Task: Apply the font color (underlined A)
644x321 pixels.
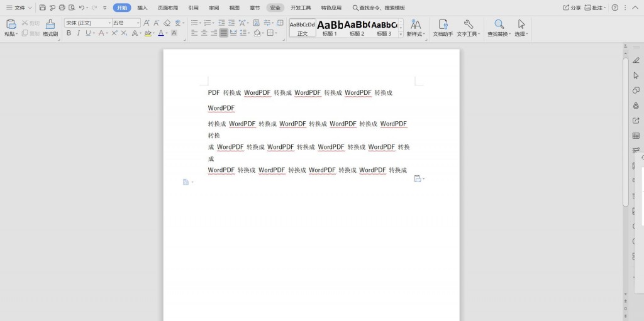Action: pyautogui.click(x=160, y=33)
